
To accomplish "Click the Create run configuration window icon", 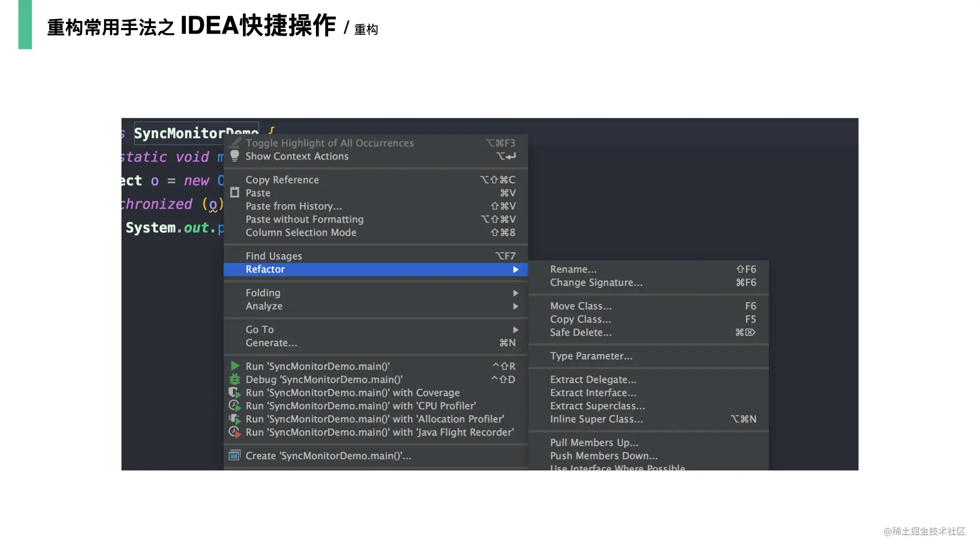I will [x=234, y=455].
